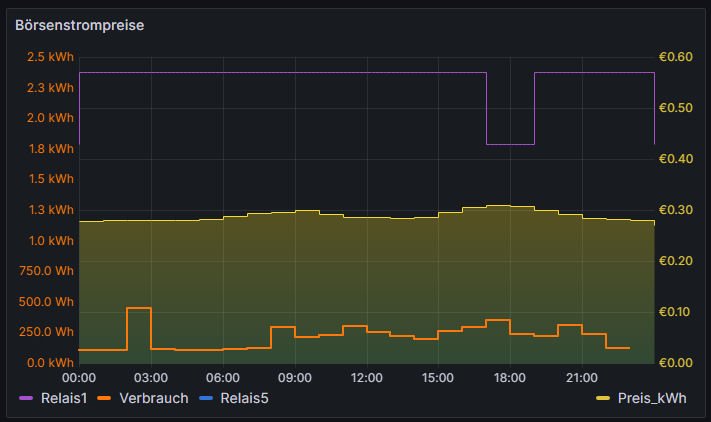Click the 00:00 time axis label

point(79,378)
